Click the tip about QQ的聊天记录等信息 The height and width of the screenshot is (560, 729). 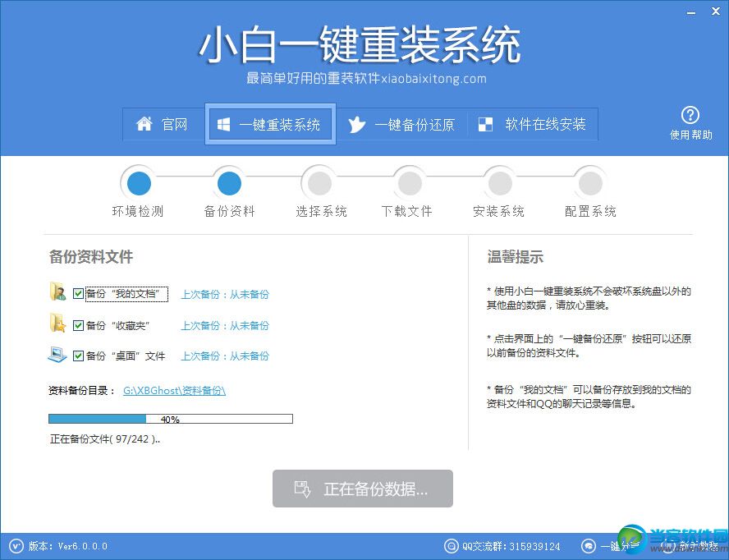tap(589, 397)
